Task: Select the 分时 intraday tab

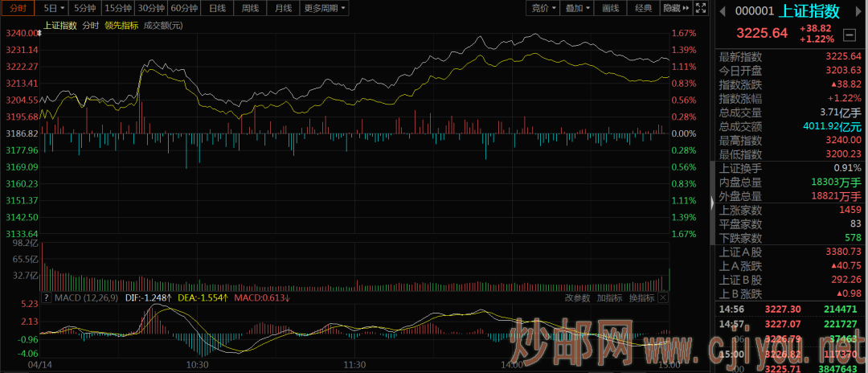Action: point(18,8)
